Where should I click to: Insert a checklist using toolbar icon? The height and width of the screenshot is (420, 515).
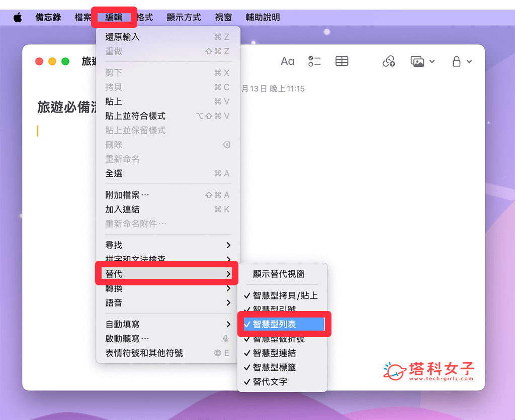(314, 61)
